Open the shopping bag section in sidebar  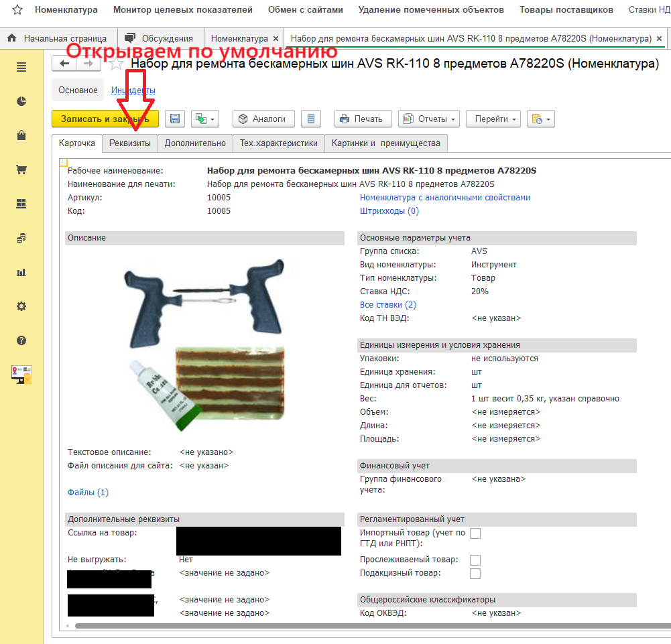coord(21,135)
